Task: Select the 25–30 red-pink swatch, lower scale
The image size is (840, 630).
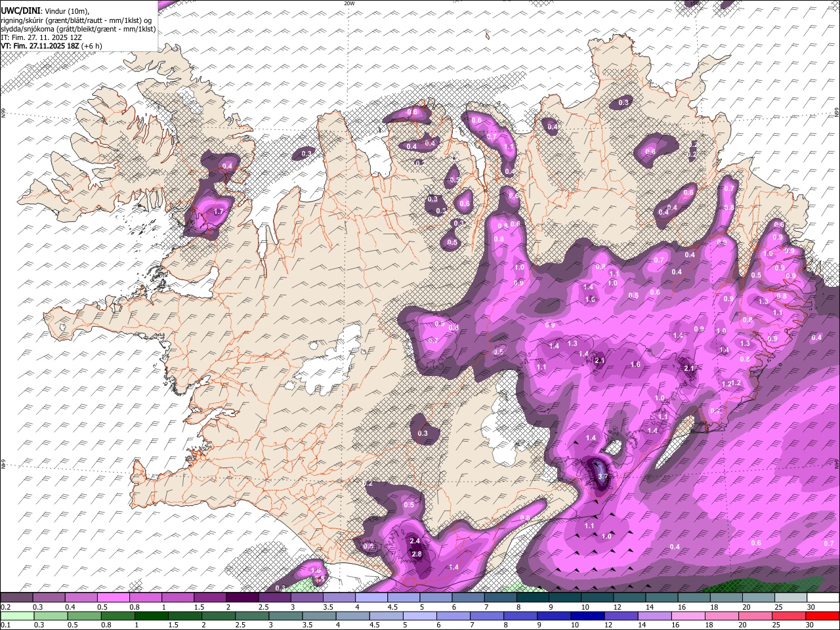Action: [x=789, y=616]
